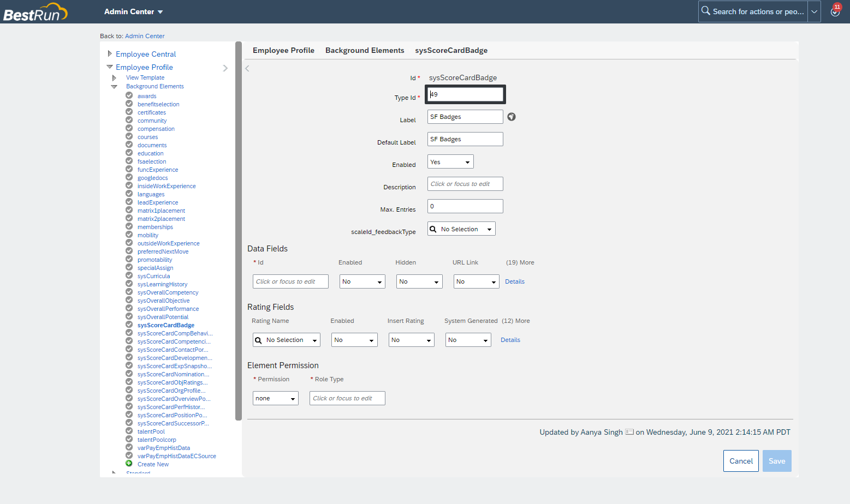This screenshot has height=504, width=850.
Task: Click the check icon beside compensation
Action: pyautogui.click(x=129, y=128)
